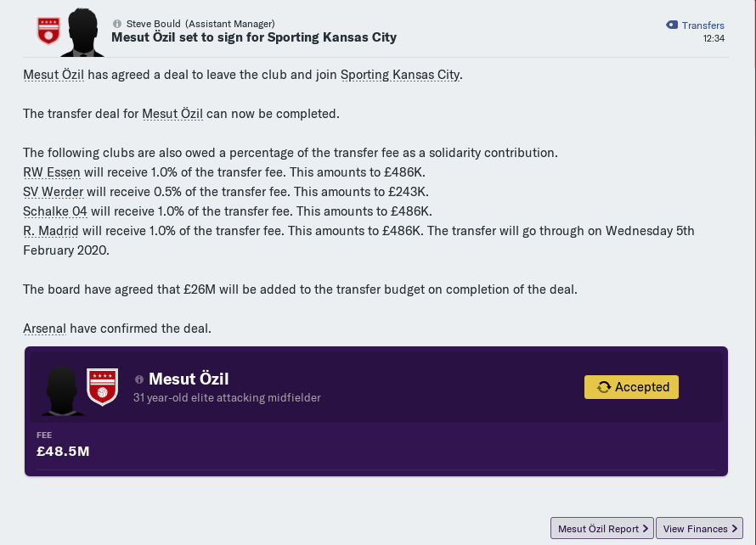The image size is (756, 545).
Task: Click the View Finances button
Action: pyautogui.click(x=700, y=529)
